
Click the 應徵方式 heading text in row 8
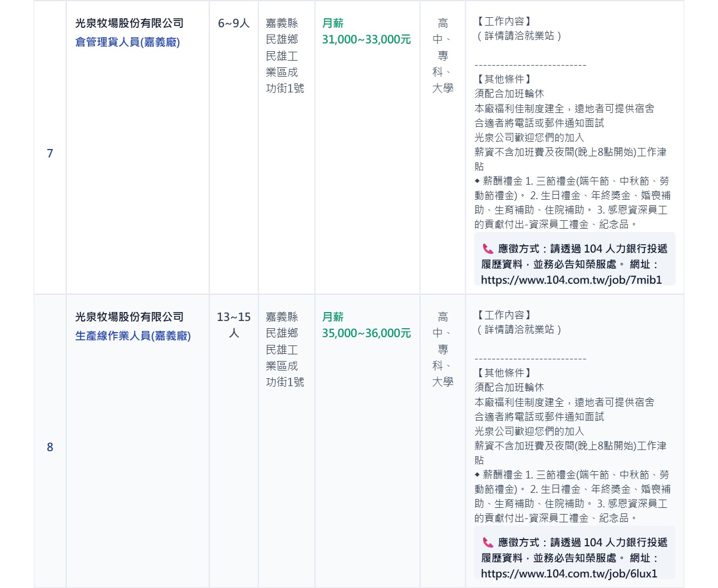pyautogui.click(x=518, y=542)
